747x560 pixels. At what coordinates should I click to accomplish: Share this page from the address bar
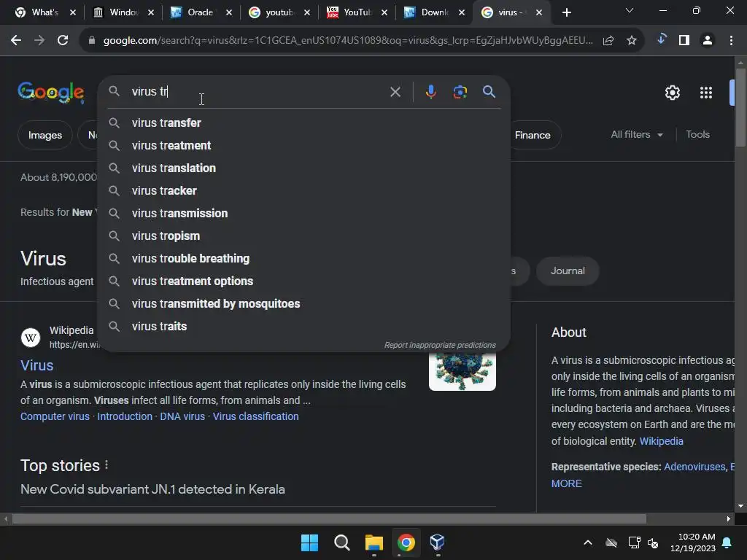[x=608, y=41]
